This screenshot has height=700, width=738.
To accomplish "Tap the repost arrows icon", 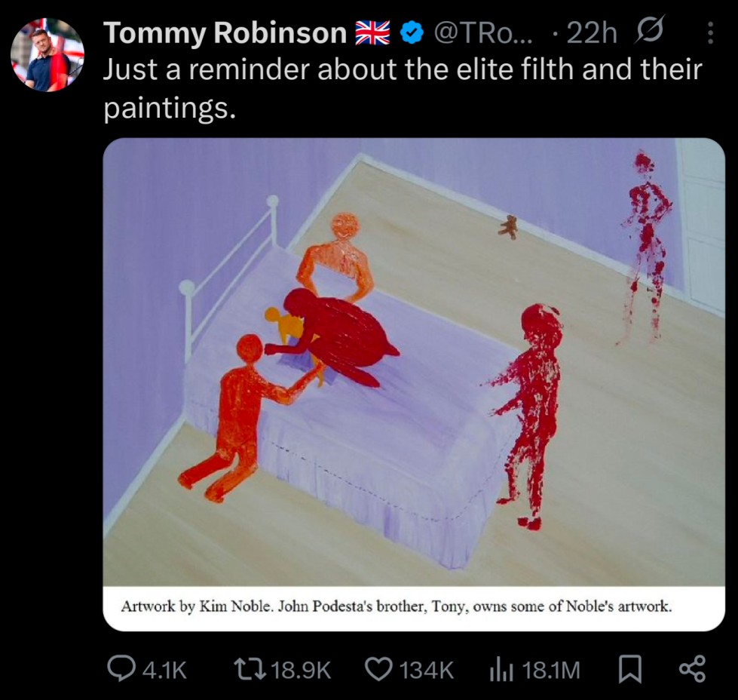I will [x=250, y=669].
